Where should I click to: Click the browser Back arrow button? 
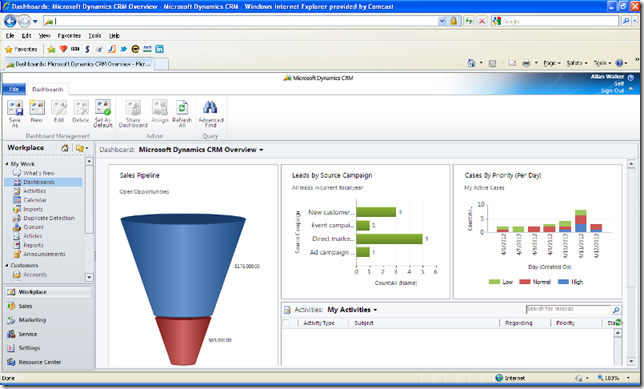click(x=10, y=21)
